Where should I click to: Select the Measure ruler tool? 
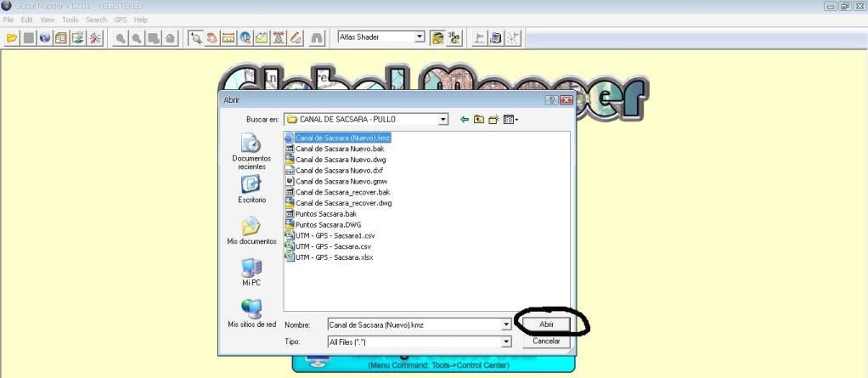coord(228,37)
